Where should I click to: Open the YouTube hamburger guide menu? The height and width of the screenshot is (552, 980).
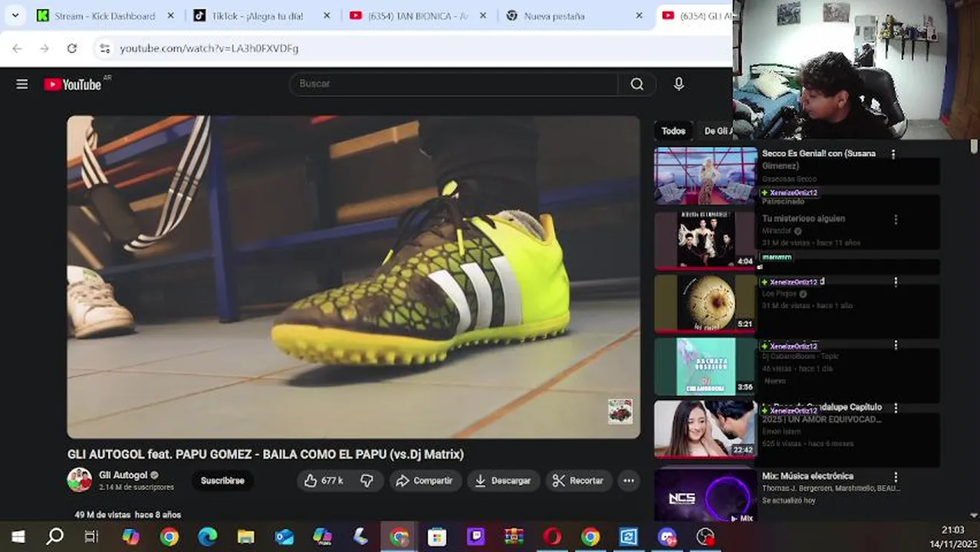point(21,84)
